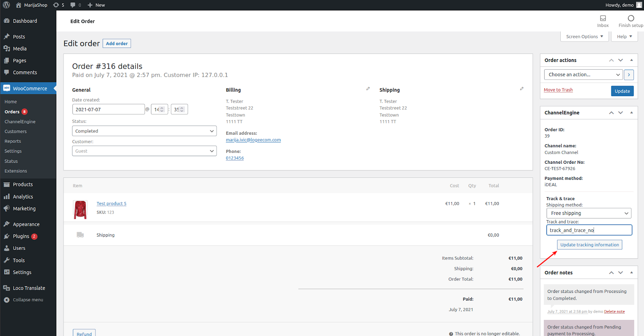Open Products in the sidebar menu
Screen dimensions: 644x336
[23, 185]
